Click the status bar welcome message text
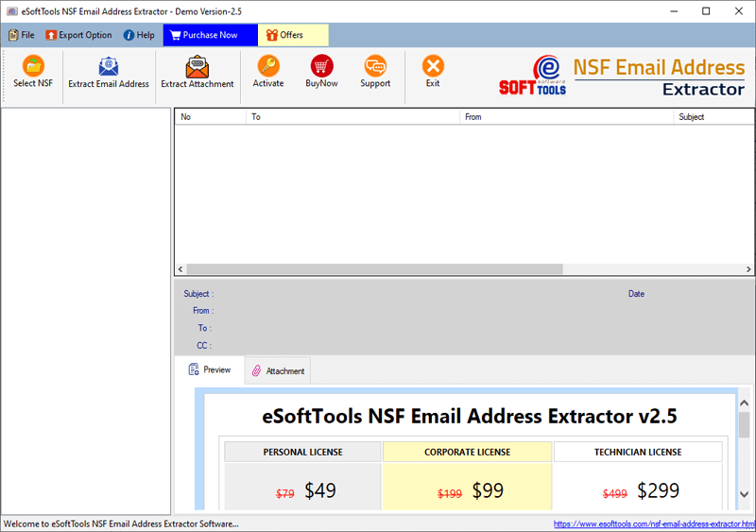The image size is (756, 532). click(121, 523)
